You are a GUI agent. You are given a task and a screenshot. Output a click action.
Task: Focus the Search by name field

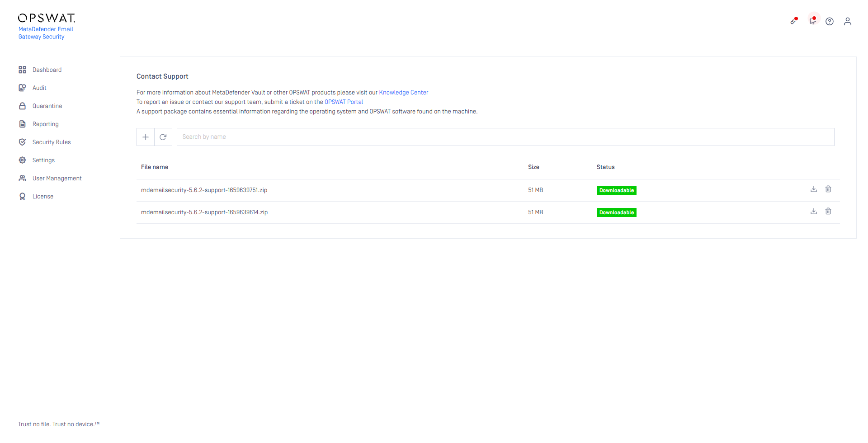click(505, 137)
